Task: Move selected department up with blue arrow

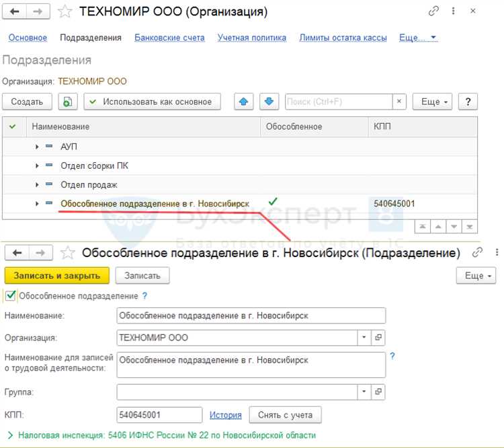Action: pyautogui.click(x=244, y=102)
